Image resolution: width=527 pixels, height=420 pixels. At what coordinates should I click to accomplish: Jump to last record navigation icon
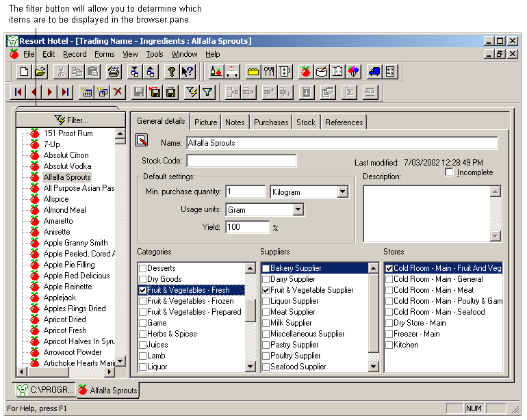coord(66,92)
